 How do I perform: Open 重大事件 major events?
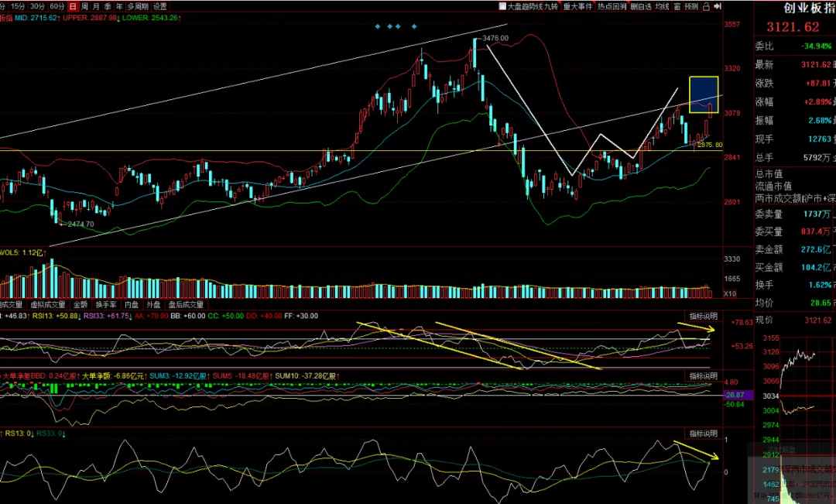tap(578, 6)
